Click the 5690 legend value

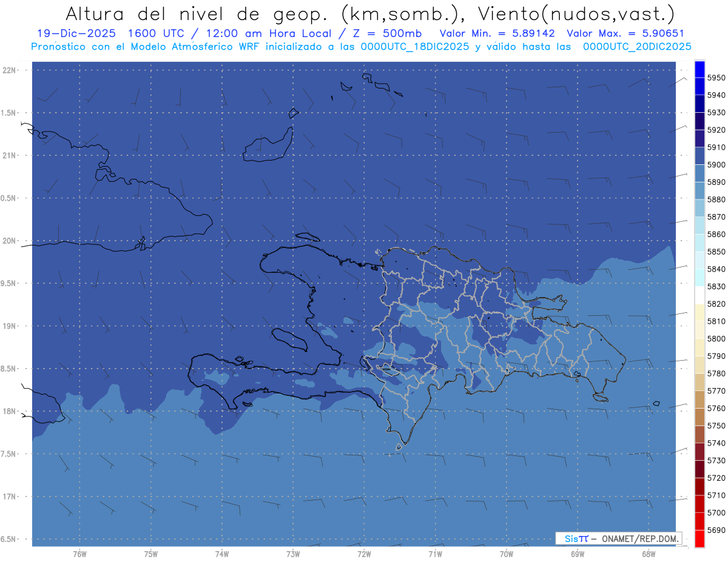[716, 530]
